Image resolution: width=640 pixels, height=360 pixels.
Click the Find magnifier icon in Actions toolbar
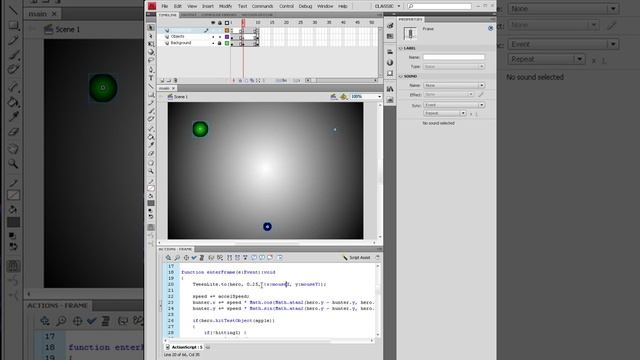click(x=177, y=258)
